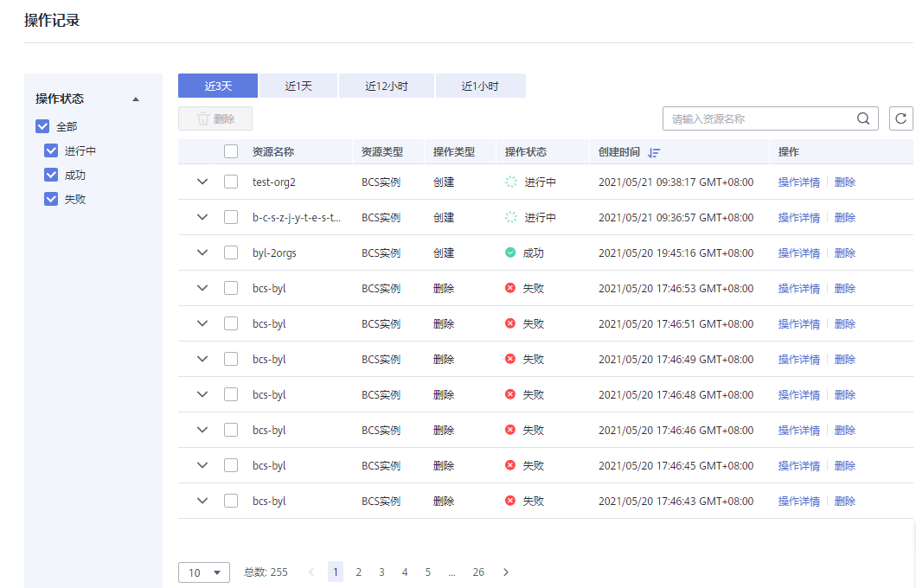
Task: Click timestamp 2021/05/20 19:45:16 GMT+08:00
Action: click(x=676, y=252)
